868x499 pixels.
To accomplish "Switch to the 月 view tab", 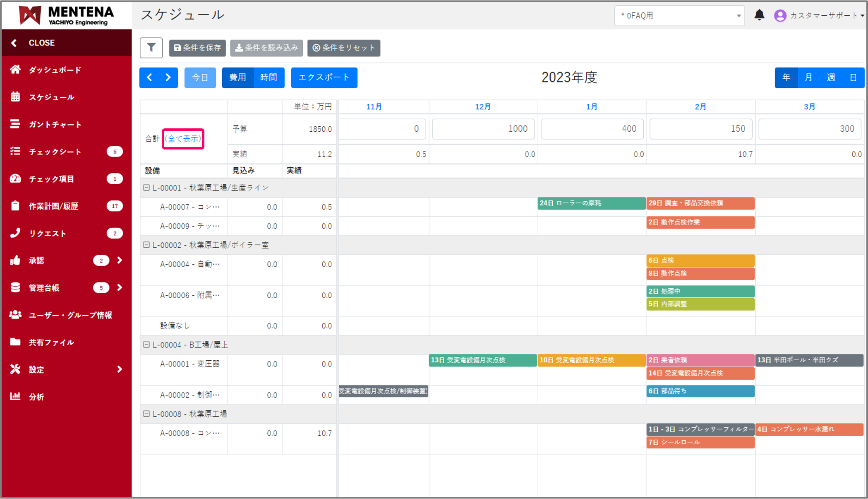I will (x=808, y=77).
